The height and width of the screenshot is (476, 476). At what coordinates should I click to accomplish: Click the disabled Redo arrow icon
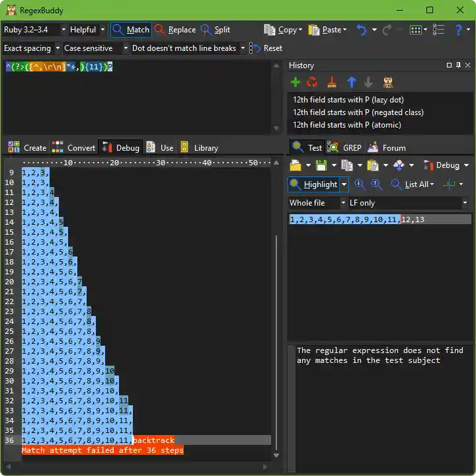[387, 30]
